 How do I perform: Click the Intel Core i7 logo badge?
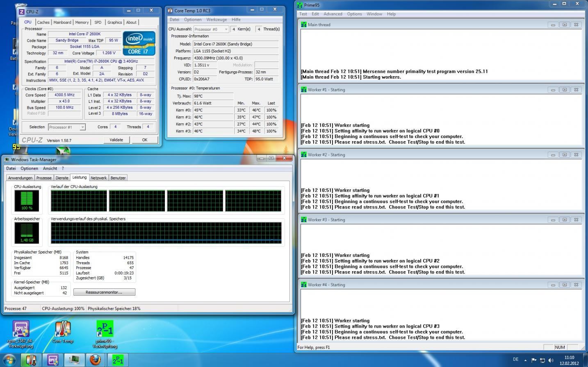point(139,43)
